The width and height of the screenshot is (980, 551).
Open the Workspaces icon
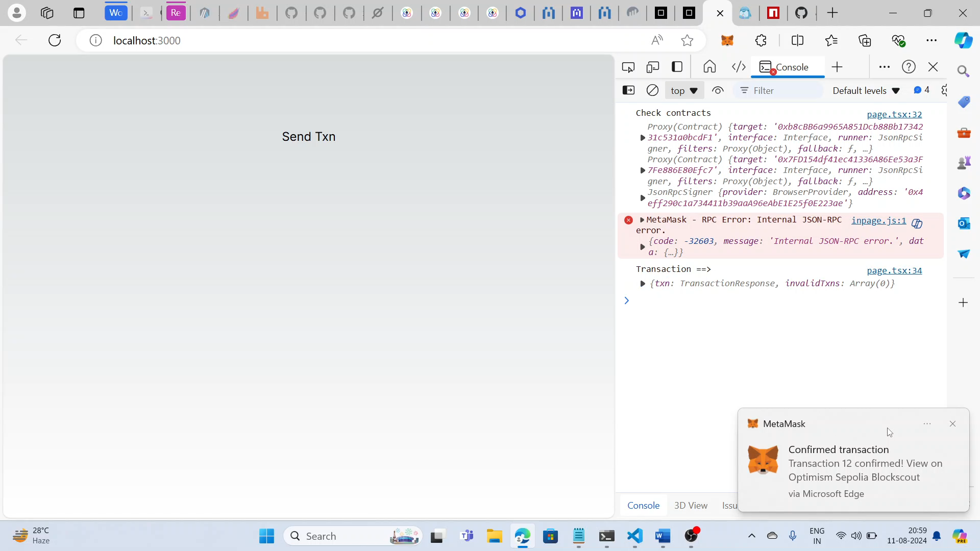(x=47, y=13)
